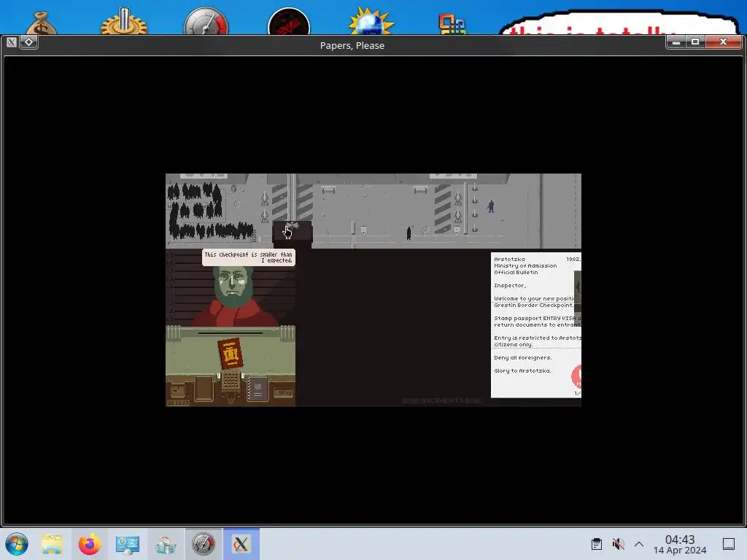The image size is (747, 560).
Task: Open the X window menu icon
Action: coord(12,42)
